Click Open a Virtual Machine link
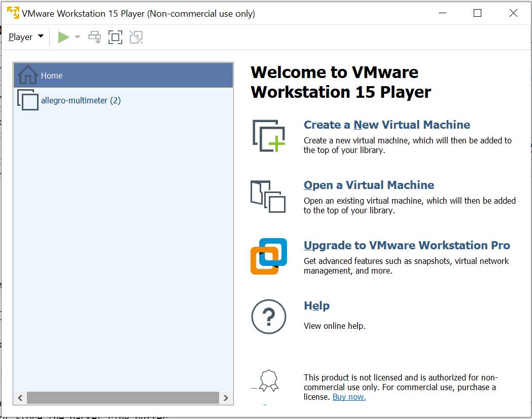This screenshot has width=532, height=419. click(x=369, y=185)
